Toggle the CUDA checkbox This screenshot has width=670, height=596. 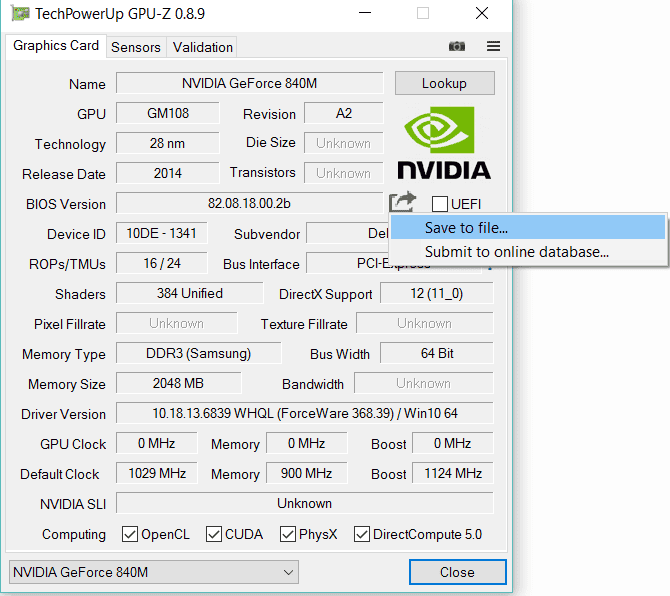point(214,534)
